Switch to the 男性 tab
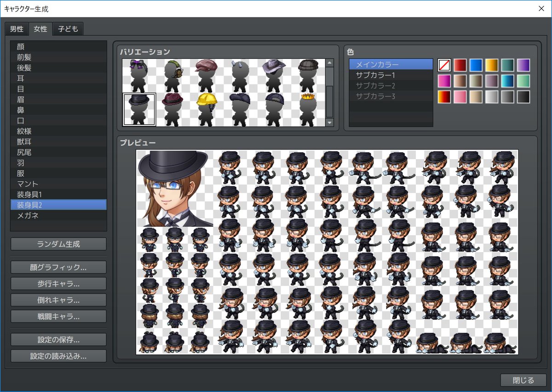Screen dimensions: 552x392 click(x=17, y=29)
